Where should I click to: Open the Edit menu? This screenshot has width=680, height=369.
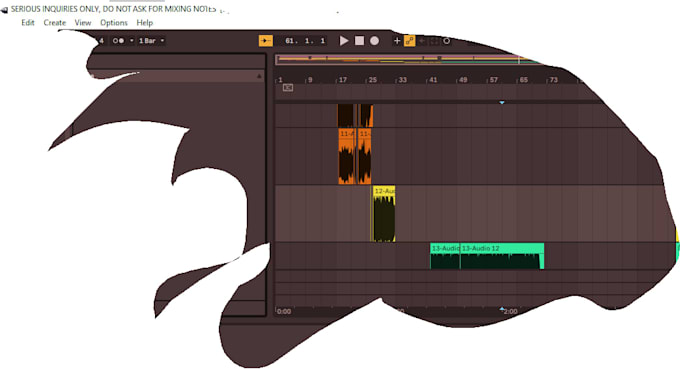(x=28, y=23)
